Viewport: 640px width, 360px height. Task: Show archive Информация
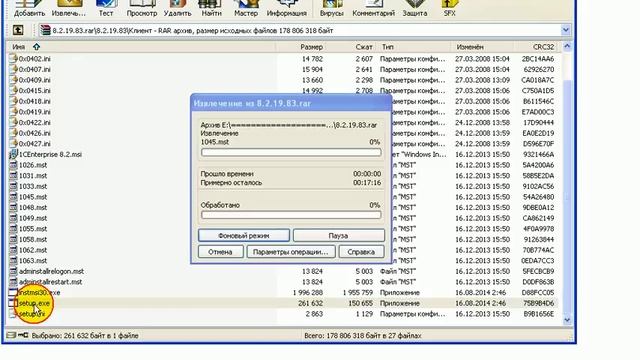click(x=287, y=8)
